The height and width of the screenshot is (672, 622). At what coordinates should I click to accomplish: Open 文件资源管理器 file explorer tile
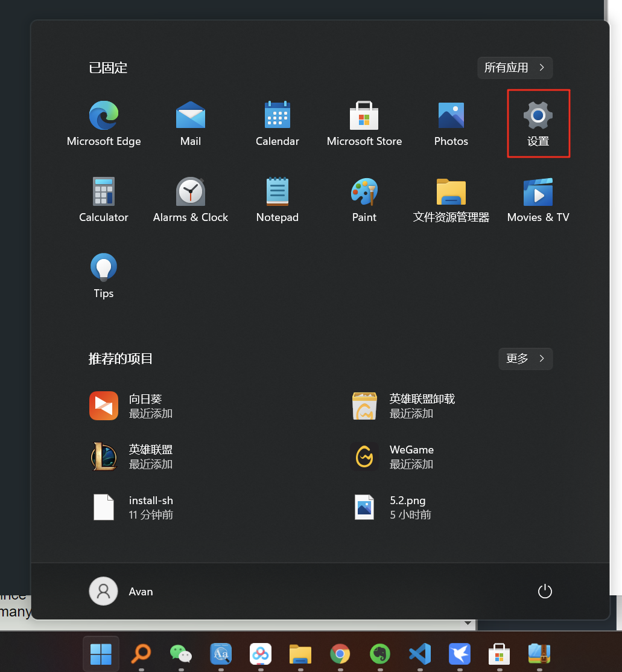point(451,200)
